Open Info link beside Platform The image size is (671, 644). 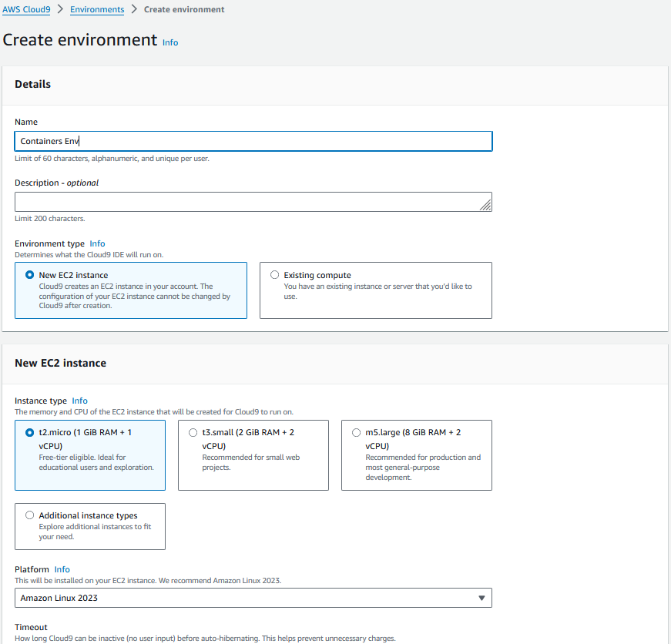pos(62,569)
